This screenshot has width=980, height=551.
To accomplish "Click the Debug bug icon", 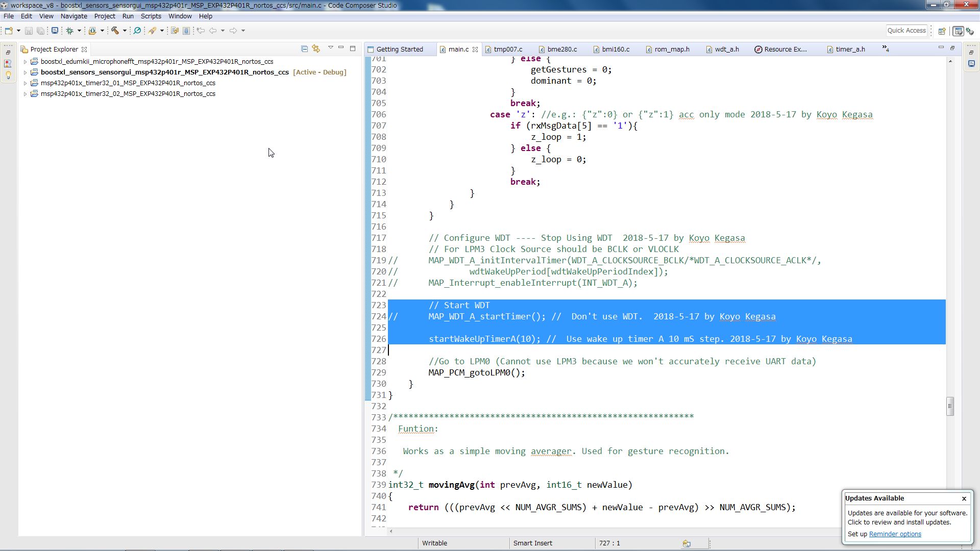I will coord(69,31).
